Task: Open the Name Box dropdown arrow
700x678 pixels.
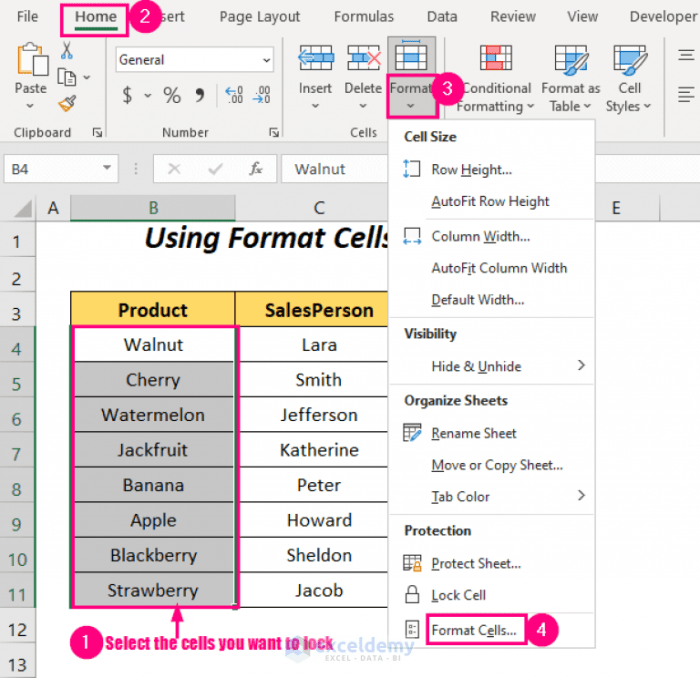Action: pos(107,168)
